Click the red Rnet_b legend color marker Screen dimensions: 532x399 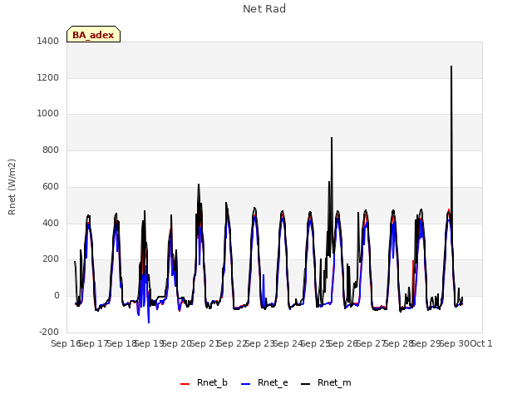(x=185, y=384)
